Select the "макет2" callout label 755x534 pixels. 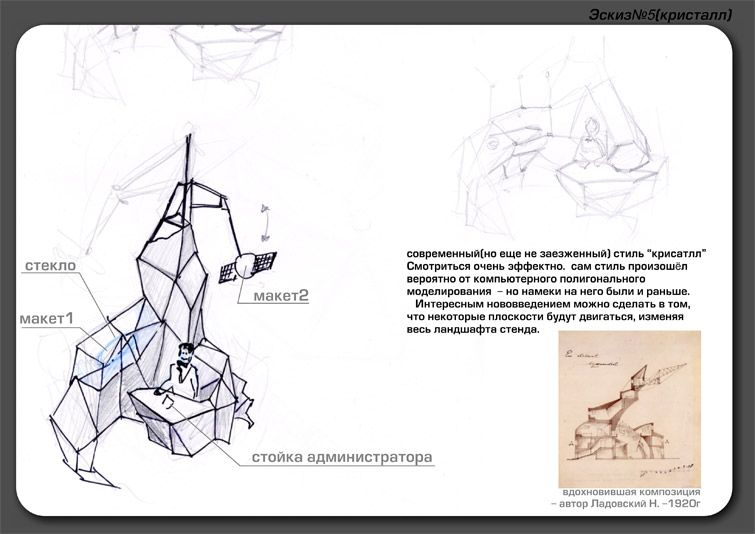[x=281, y=296]
